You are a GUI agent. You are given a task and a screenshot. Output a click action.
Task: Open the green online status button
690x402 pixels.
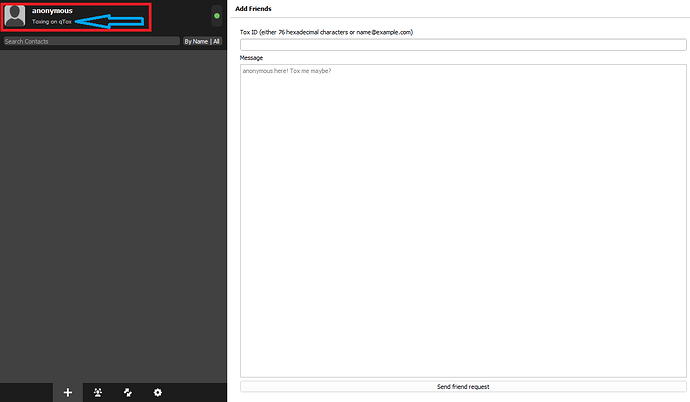pyautogui.click(x=216, y=16)
